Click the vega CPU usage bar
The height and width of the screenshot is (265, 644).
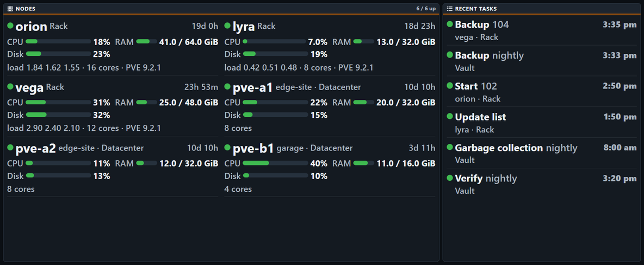click(x=58, y=102)
